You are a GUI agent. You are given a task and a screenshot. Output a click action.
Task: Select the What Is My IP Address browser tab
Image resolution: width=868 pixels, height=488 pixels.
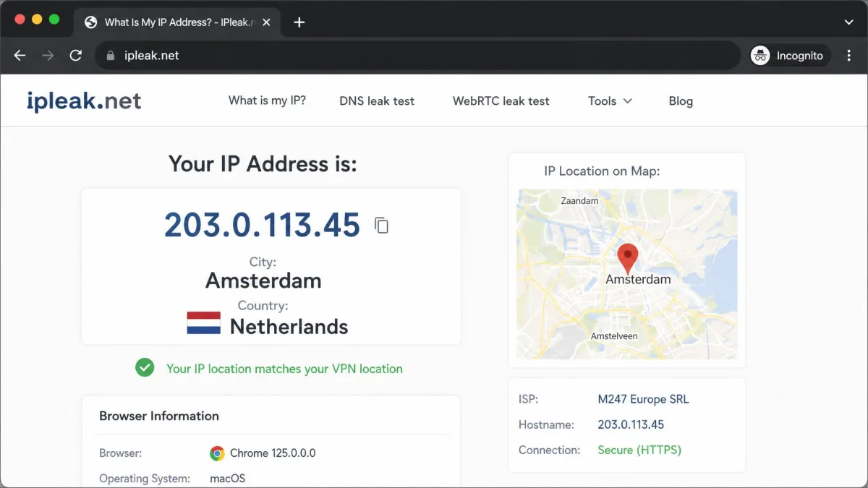pyautogui.click(x=176, y=22)
